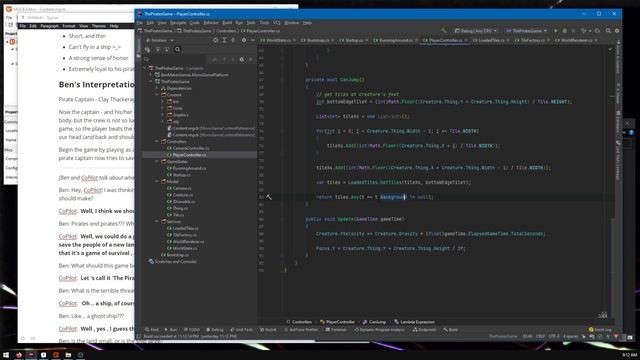Open the File menu in Rider
640x360 pixels.
[x=140, y=22]
